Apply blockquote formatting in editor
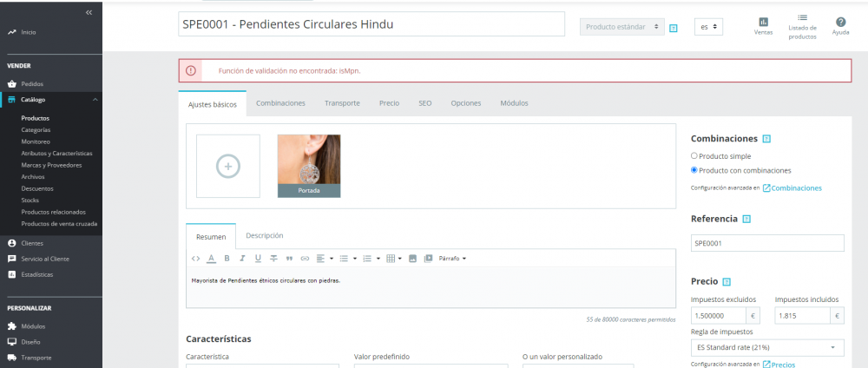 tap(289, 259)
